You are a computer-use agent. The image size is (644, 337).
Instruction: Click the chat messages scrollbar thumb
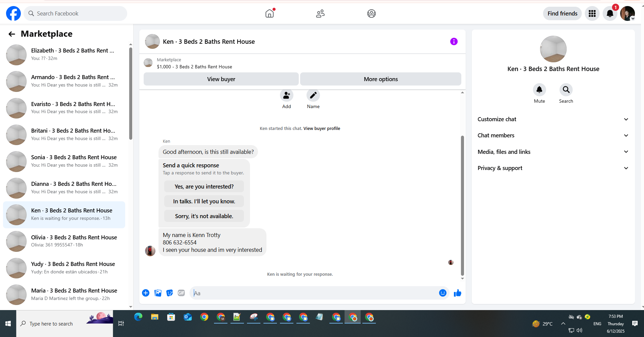pyautogui.click(x=462, y=206)
